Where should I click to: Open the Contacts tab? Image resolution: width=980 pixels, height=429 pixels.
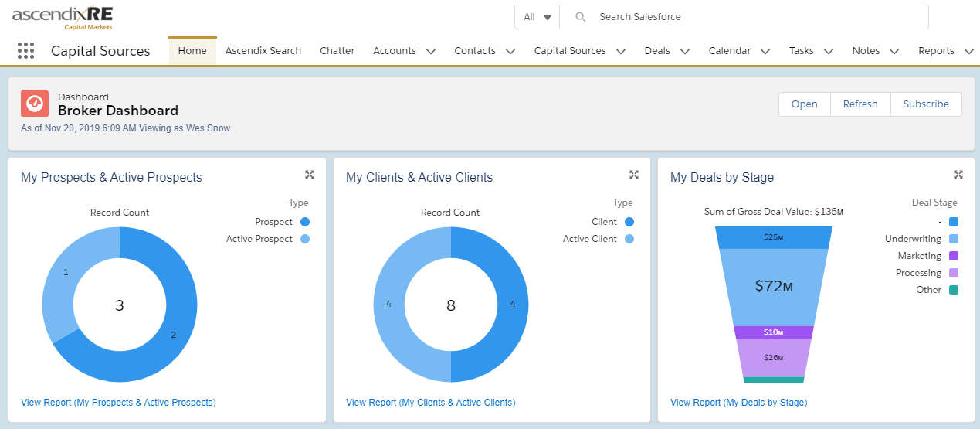click(x=475, y=51)
